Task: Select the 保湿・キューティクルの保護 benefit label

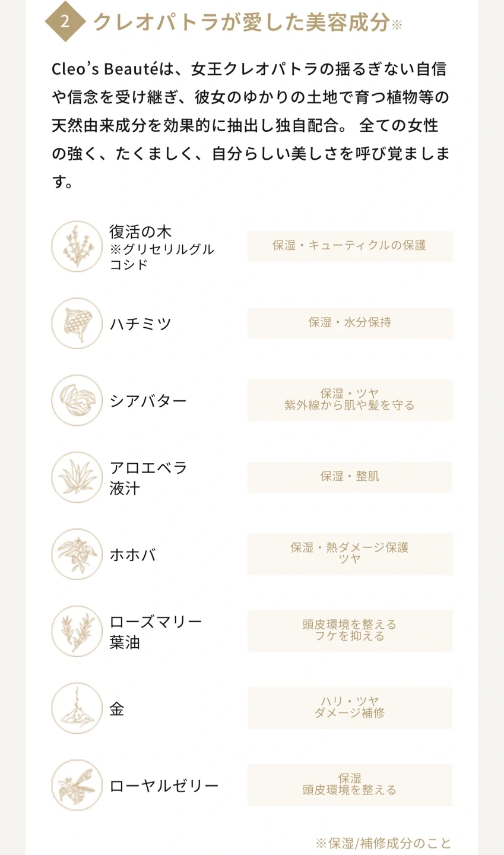Action: [x=350, y=246]
